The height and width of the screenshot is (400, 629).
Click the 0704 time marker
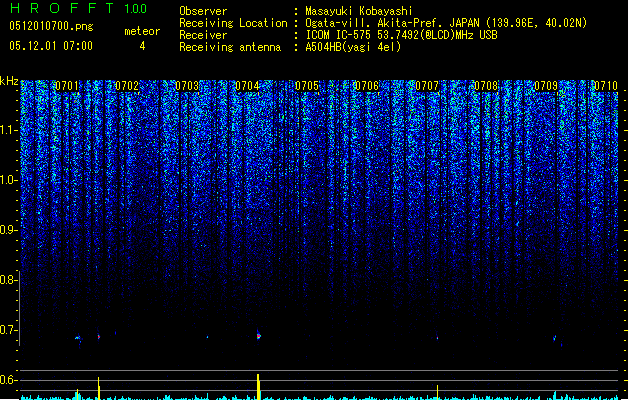[x=247, y=86]
